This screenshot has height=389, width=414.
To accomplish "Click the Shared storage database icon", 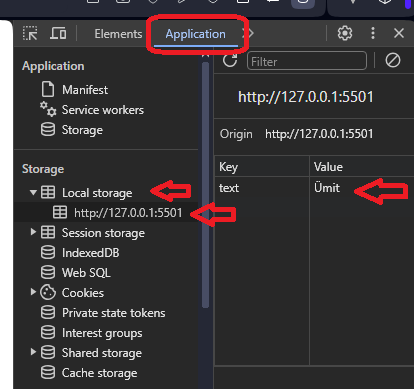I will point(48,352).
